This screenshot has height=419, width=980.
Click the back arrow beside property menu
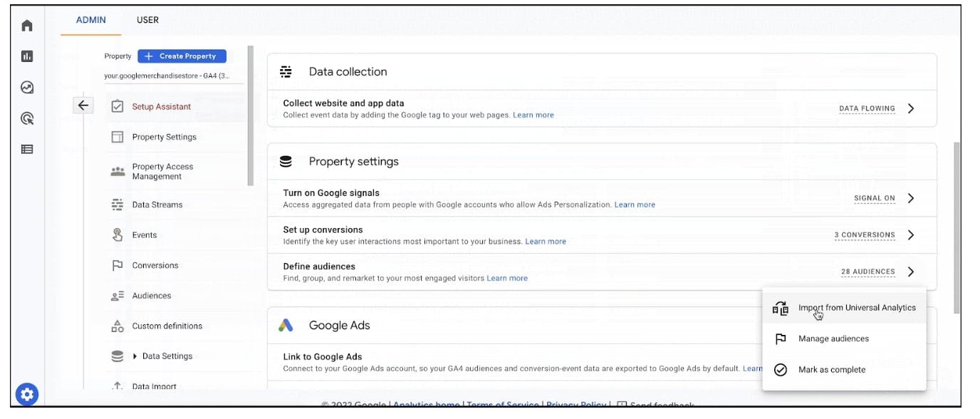(x=83, y=105)
